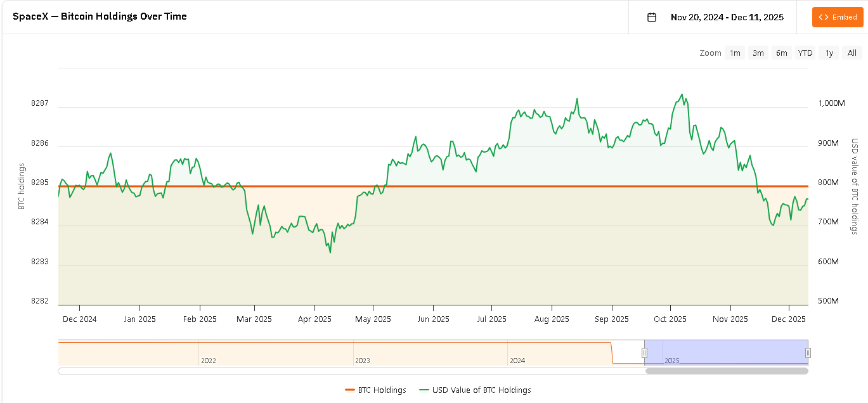Viewport: 868px width, 403px height.
Task: Select the 1y zoom range
Action: tap(829, 53)
